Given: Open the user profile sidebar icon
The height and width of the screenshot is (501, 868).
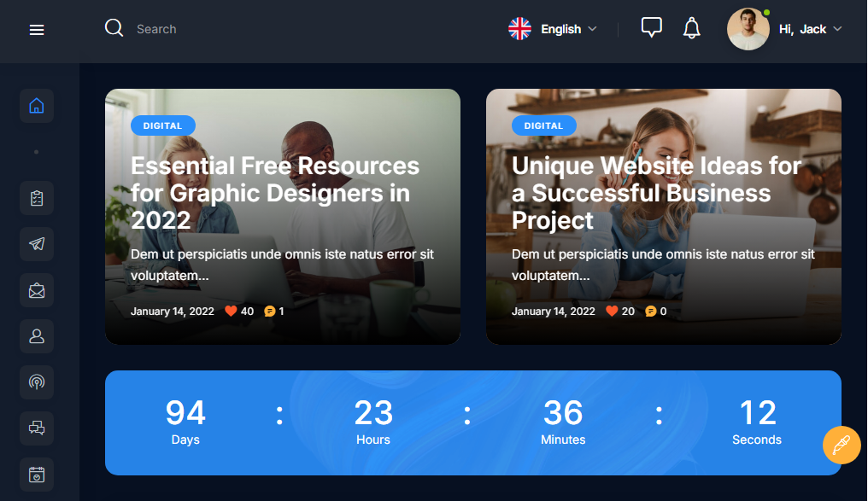Looking at the screenshot, I should [x=37, y=336].
